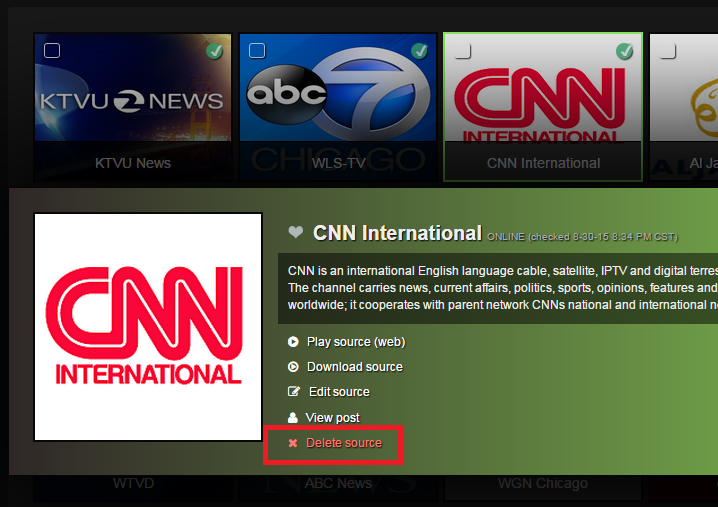Click the ONLINE checked status text
718x507 pixels.
(x=582, y=237)
